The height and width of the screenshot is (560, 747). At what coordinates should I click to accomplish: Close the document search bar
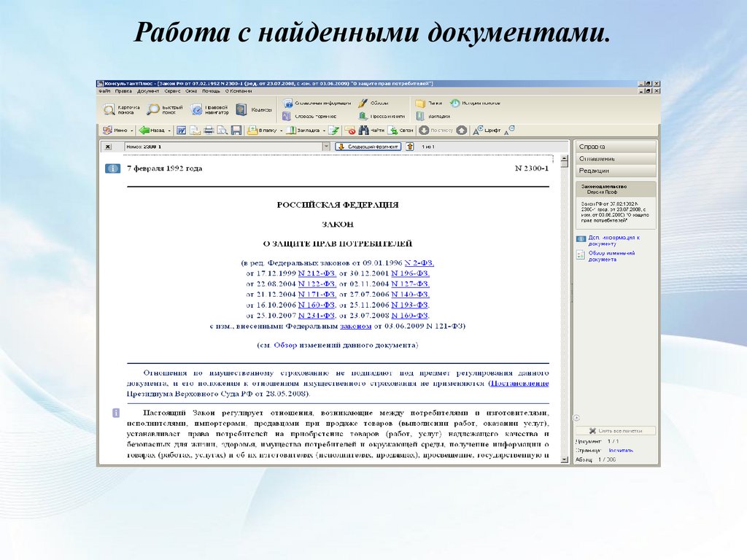click(x=108, y=147)
